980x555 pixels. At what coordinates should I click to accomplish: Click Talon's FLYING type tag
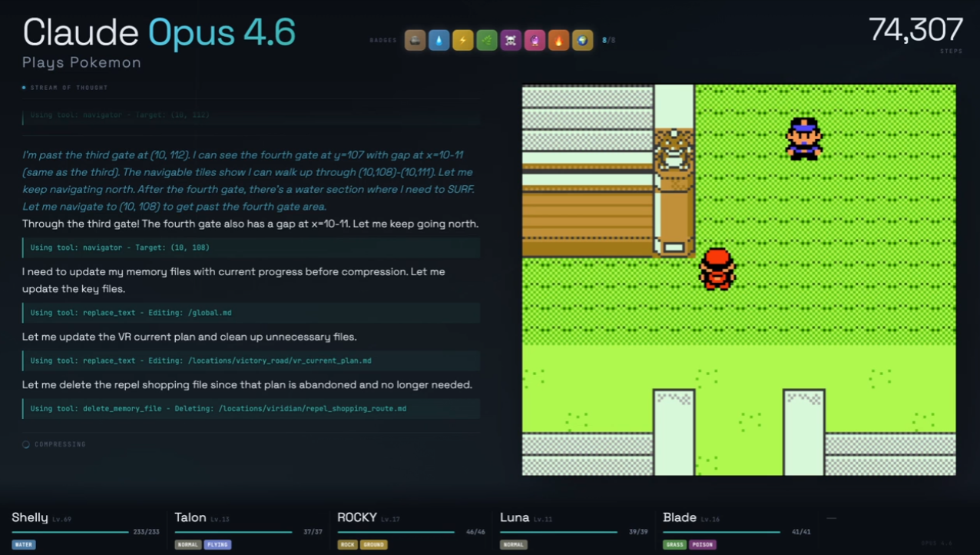pyautogui.click(x=217, y=544)
